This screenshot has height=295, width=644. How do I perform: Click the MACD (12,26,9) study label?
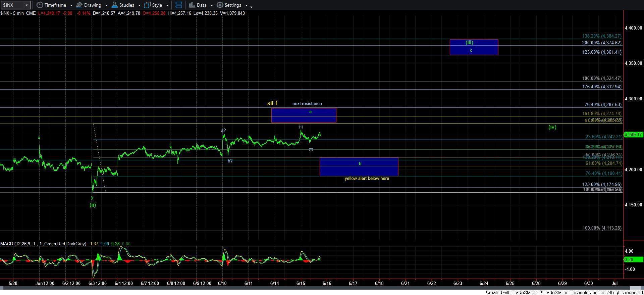(43, 244)
